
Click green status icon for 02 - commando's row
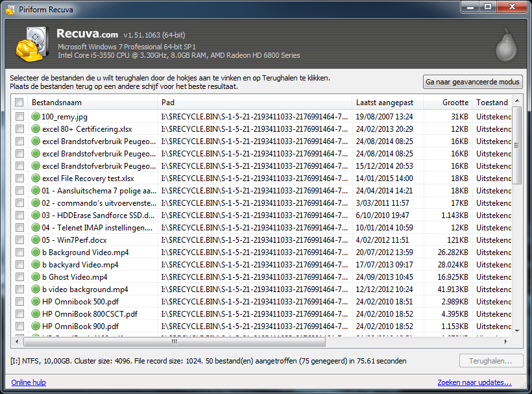36,203
